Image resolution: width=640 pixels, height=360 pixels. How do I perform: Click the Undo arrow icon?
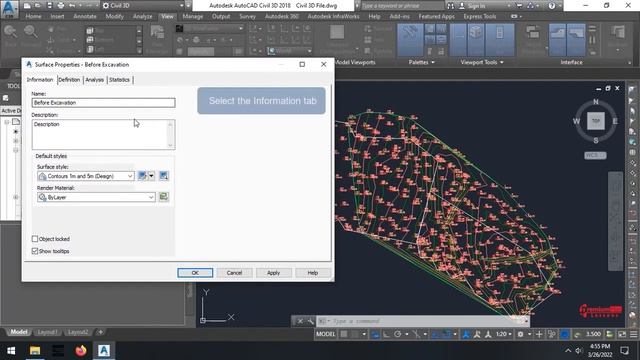[72, 6]
